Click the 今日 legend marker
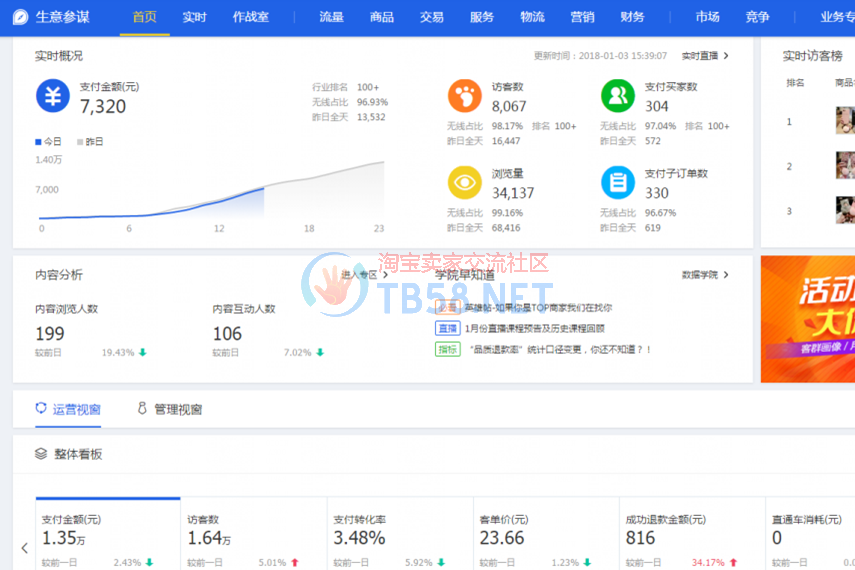The image size is (855, 570). 38,142
